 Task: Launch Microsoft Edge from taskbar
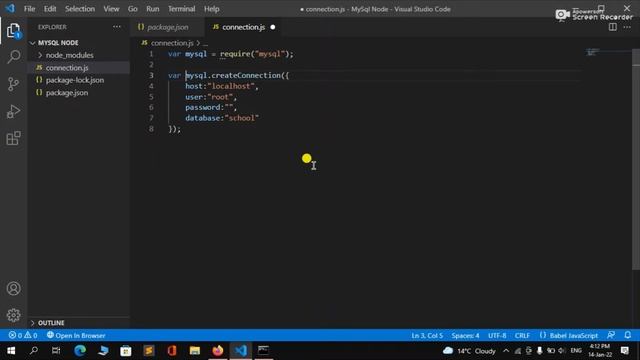tap(80, 351)
